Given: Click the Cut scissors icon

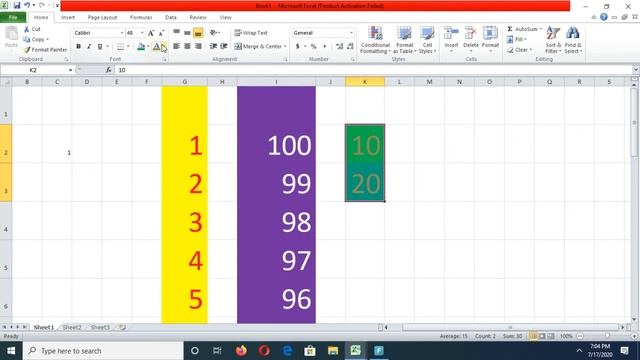Looking at the screenshot, I should point(27,29).
